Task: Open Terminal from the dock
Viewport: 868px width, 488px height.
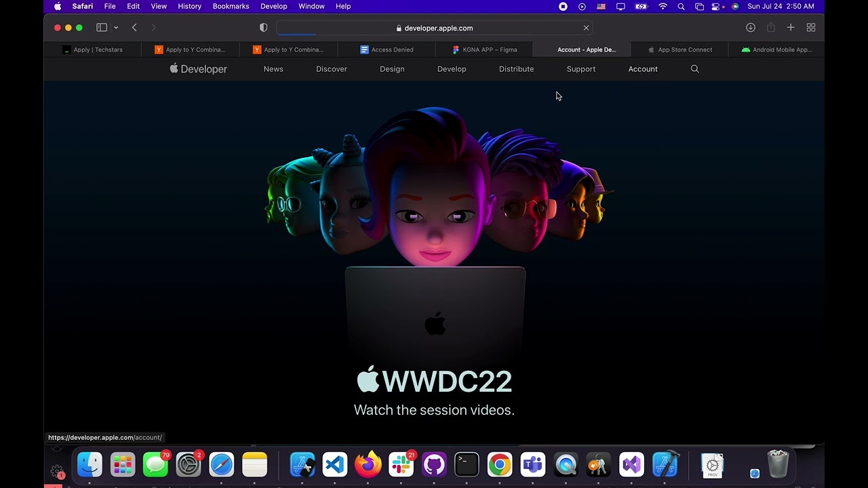Action: (x=467, y=465)
